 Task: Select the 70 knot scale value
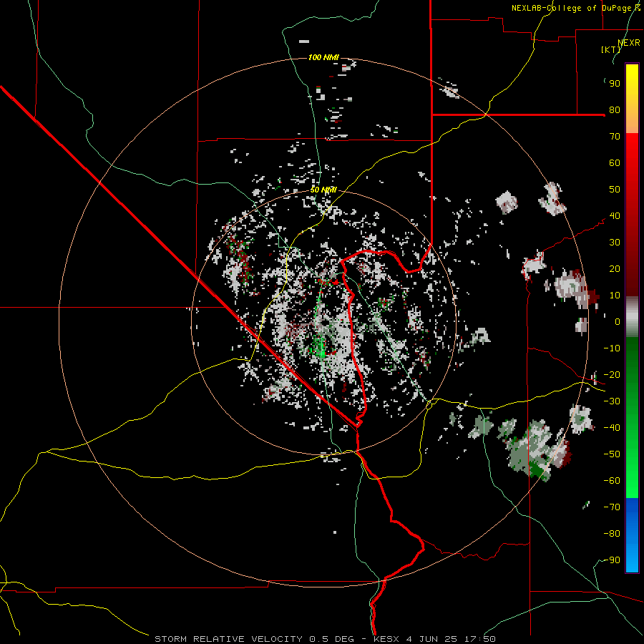click(615, 137)
